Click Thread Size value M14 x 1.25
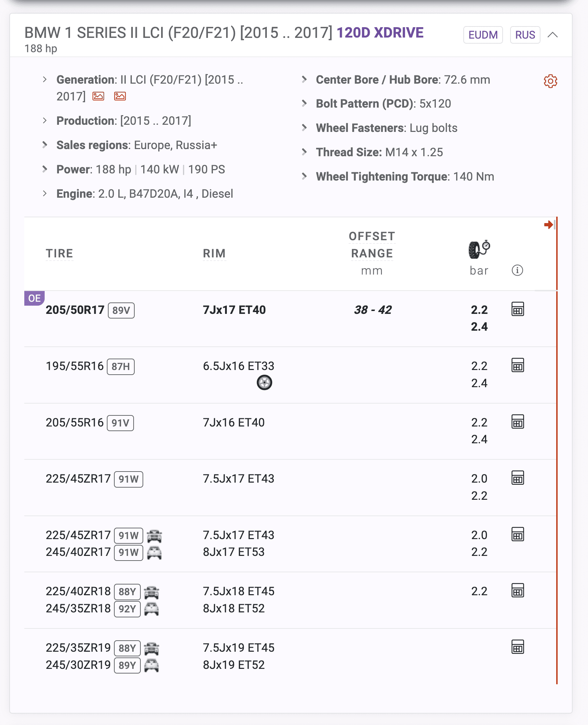This screenshot has height=725, width=588. (x=414, y=152)
